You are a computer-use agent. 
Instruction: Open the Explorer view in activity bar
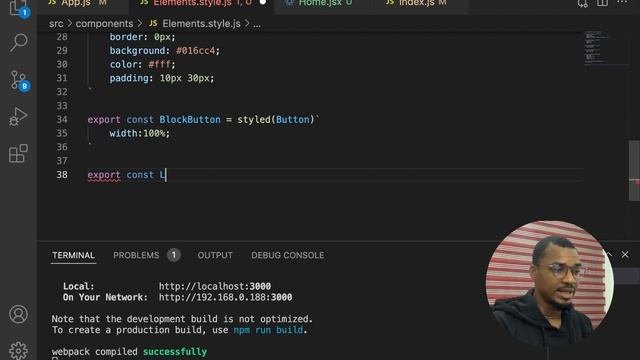point(18,7)
